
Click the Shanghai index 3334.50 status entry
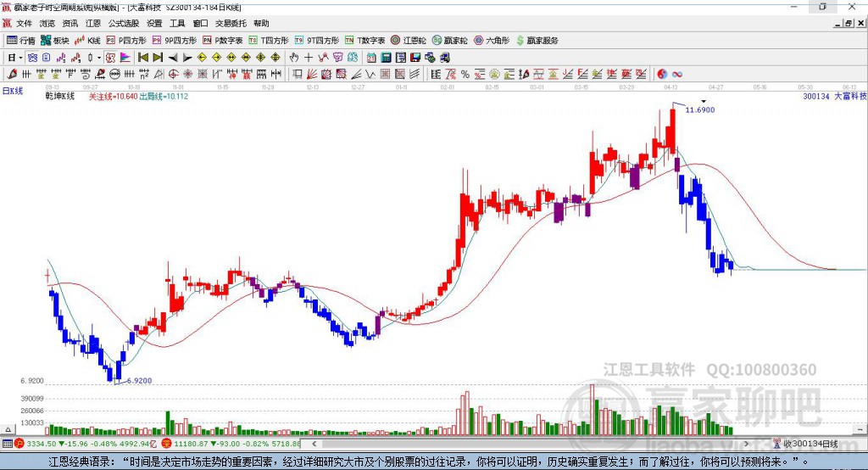pyautogui.click(x=84, y=444)
